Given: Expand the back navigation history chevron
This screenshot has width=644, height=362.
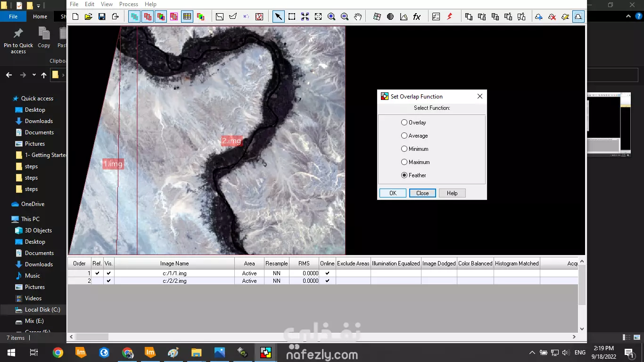Looking at the screenshot, I should tap(33, 74).
